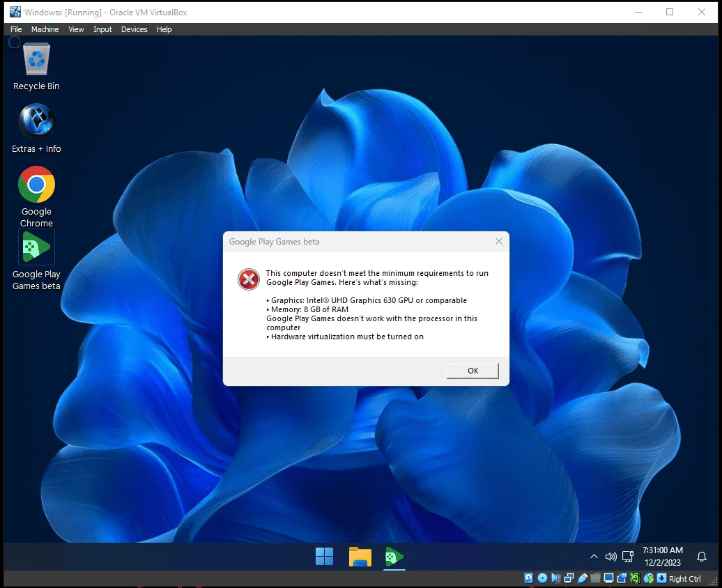722x588 pixels.
Task: Click the green processor status icon
Action: [636, 578]
